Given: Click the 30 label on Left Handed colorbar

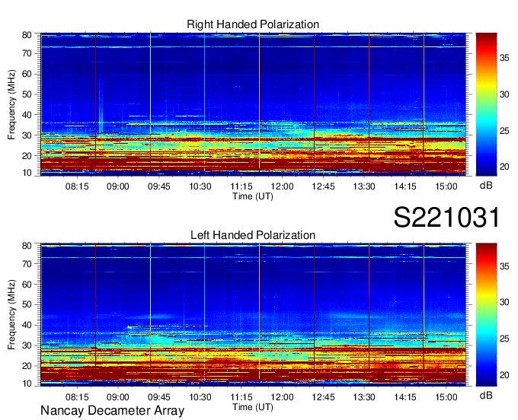Looking at the screenshot, I should click(504, 302).
